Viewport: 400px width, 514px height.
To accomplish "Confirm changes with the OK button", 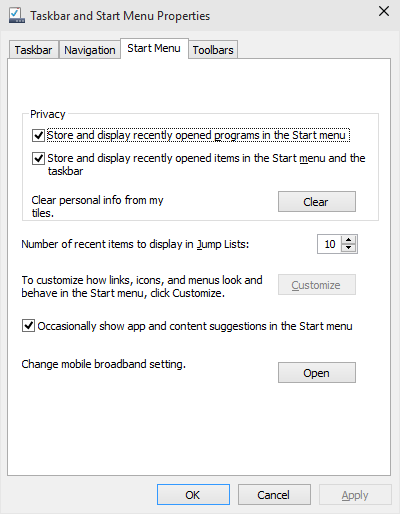I will click(x=193, y=495).
